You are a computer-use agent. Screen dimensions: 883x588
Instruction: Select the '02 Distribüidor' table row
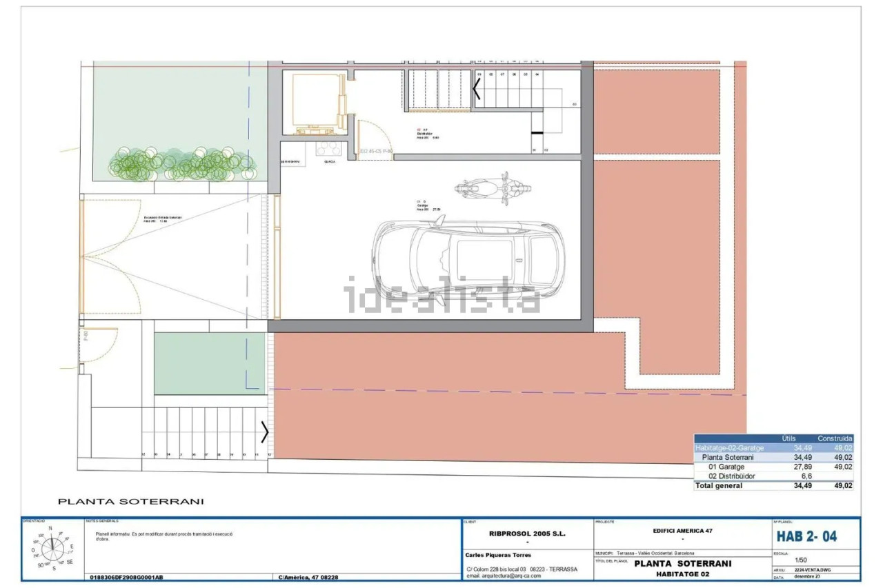pos(773,476)
